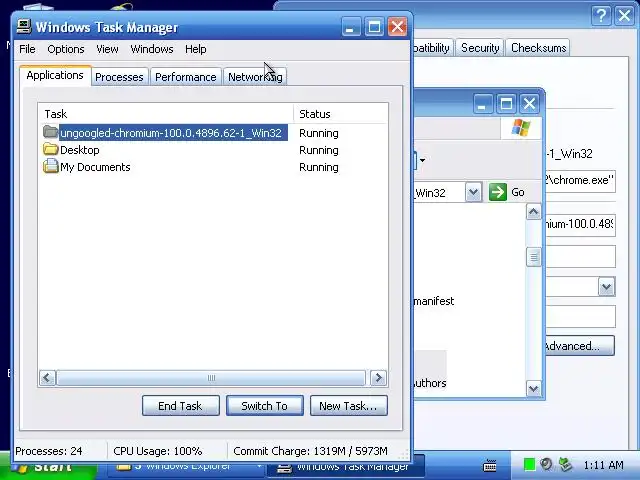The height and width of the screenshot is (480, 640).
Task: Switch to the Networking tab
Action: tap(255, 77)
